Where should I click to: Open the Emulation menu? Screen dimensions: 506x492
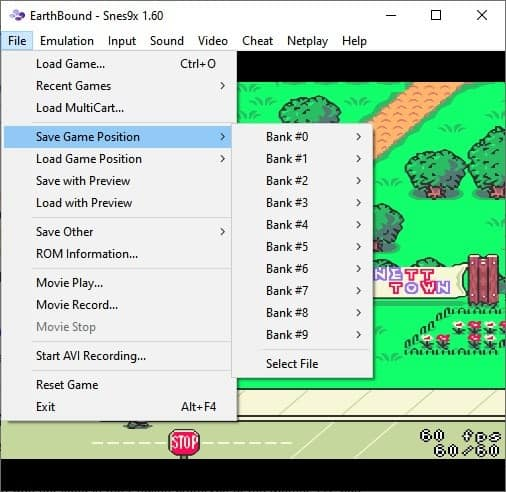(x=67, y=41)
